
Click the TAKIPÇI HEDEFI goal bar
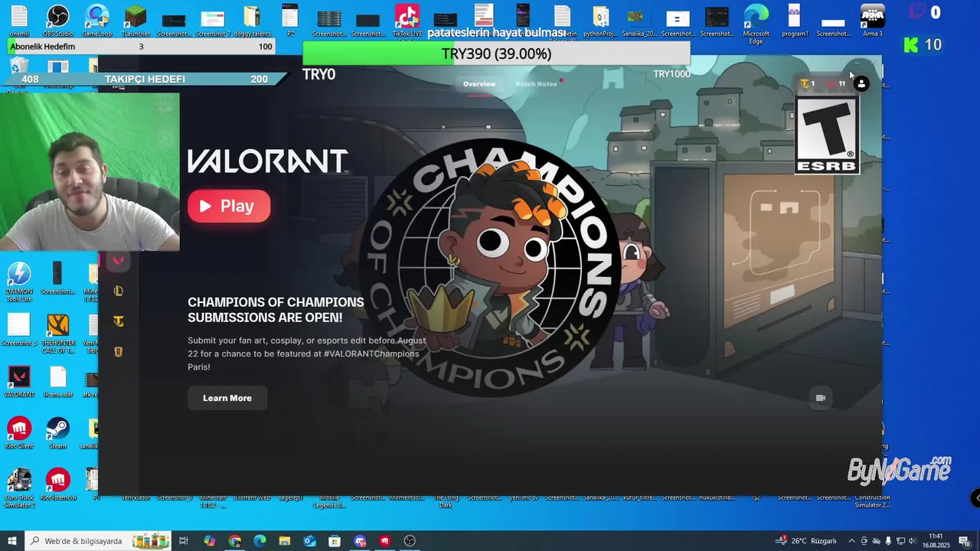pos(144,79)
